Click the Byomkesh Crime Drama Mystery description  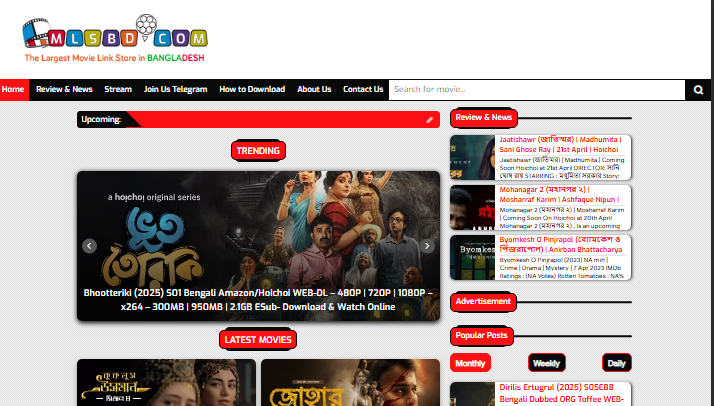561,268
